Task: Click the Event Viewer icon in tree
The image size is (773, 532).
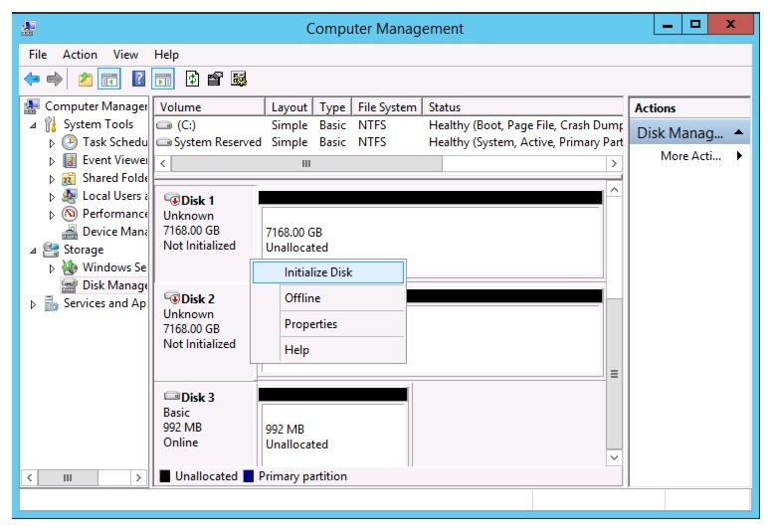Action: coord(70,160)
